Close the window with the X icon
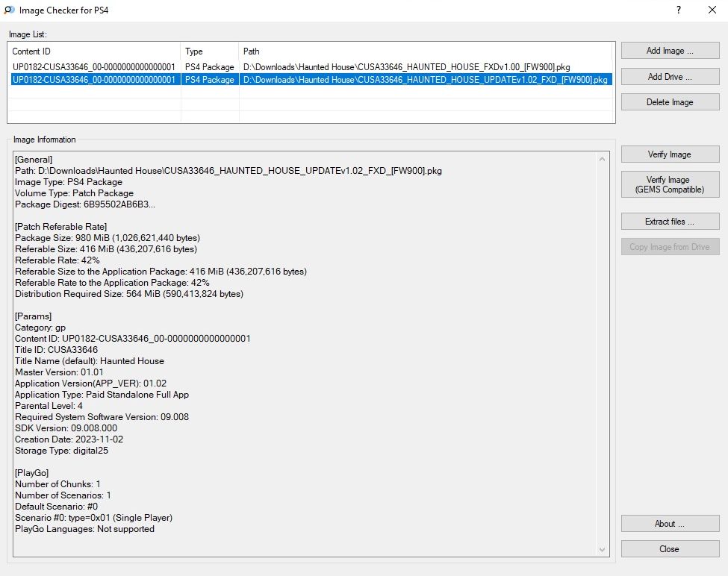The height and width of the screenshot is (576, 728). click(712, 10)
